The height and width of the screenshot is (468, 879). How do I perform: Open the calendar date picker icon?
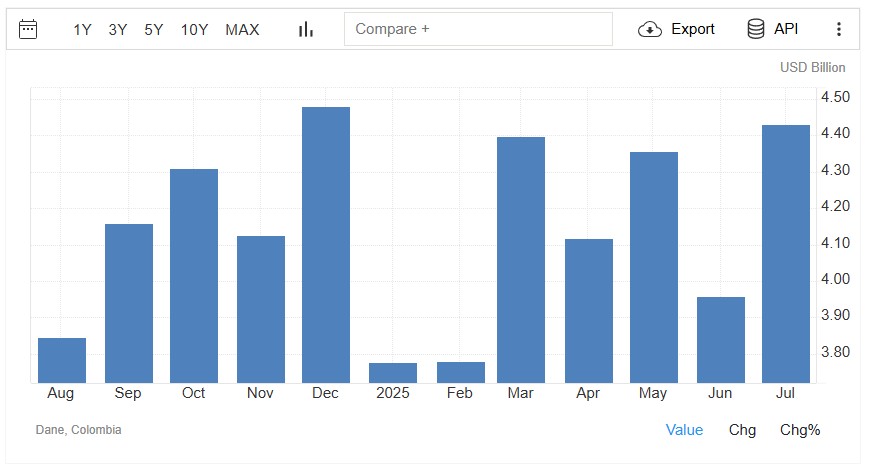tap(28, 29)
